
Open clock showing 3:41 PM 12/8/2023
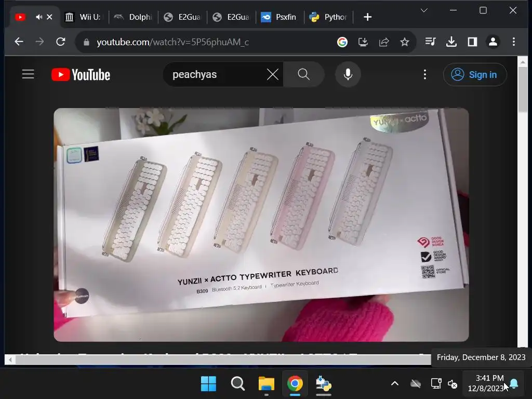coord(486,383)
